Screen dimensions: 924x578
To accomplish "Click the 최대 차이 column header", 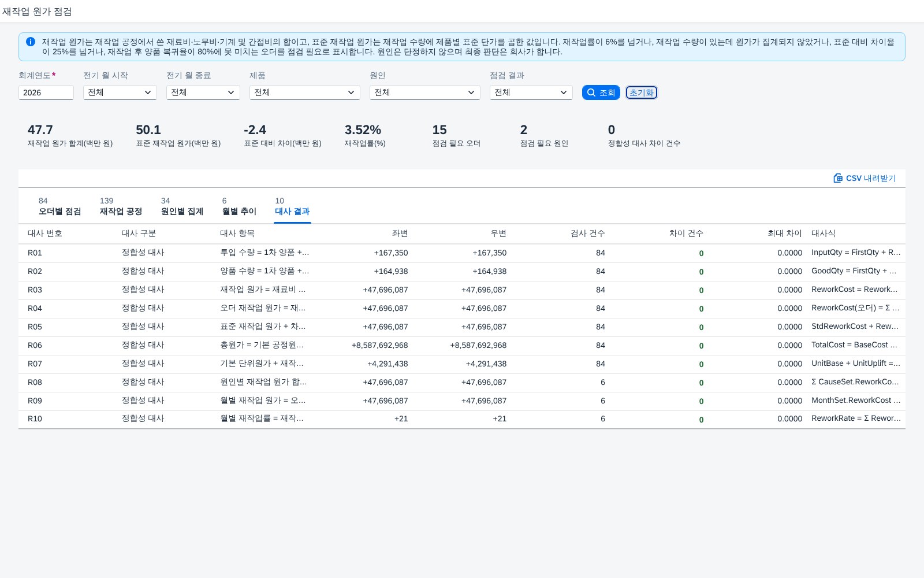I will pos(785,234).
